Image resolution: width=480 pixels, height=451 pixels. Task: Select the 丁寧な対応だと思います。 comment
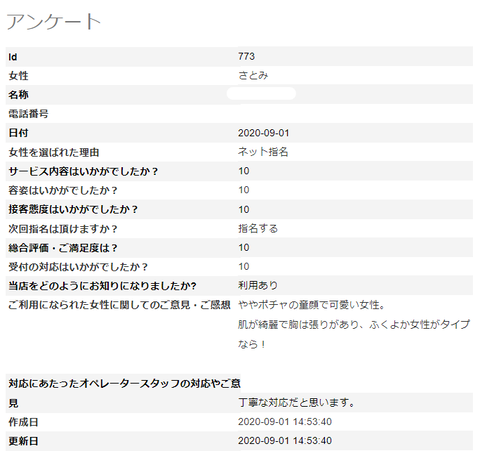click(297, 403)
